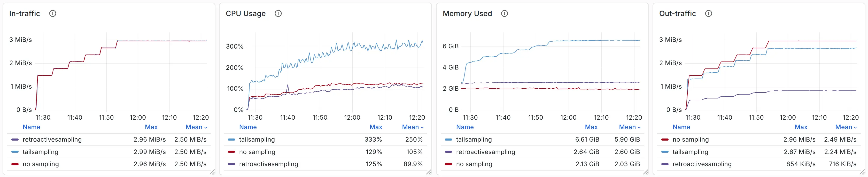Click the CPU Usage info icon
The width and height of the screenshot is (868, 177).
[x=278, y=13]
